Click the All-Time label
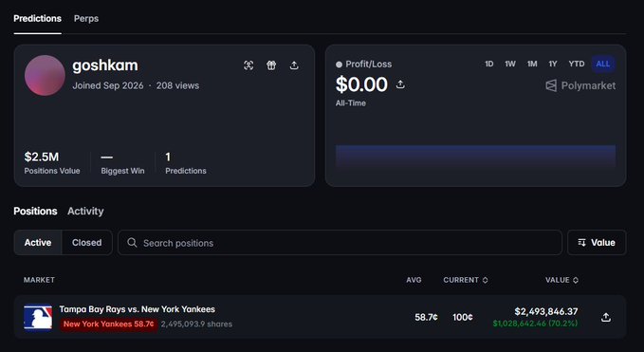The height and width of the screenshot is (352, 644). 350,103
